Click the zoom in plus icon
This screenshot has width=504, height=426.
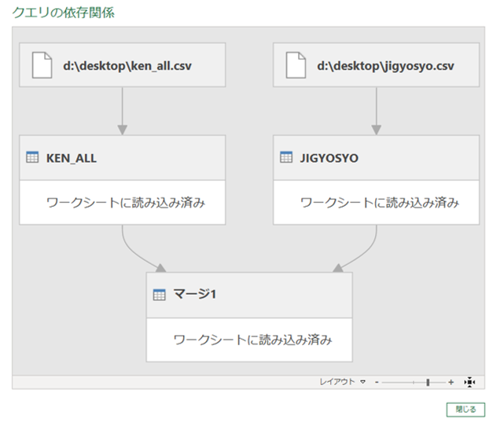click(451, 382)
